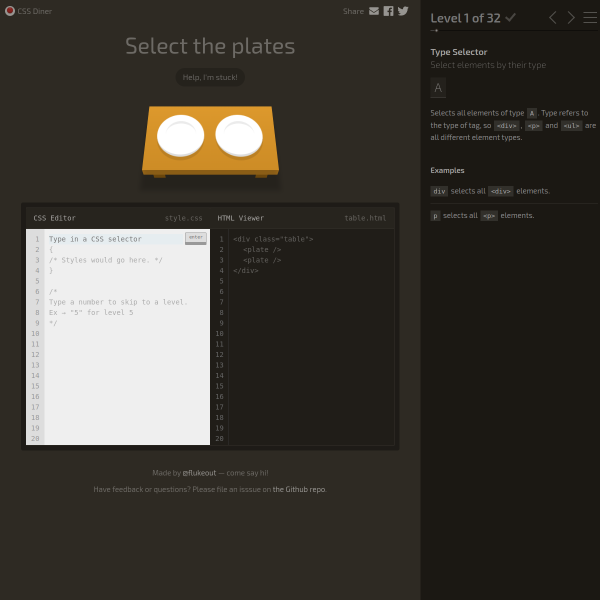The width and height of the screenshot is (600, 600).
Task: Click the closing </div> line
Action: tap(246, 271)
